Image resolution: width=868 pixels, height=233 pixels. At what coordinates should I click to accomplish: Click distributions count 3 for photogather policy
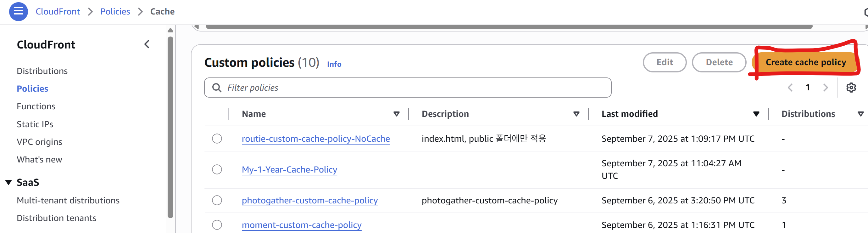coord(784,200)
